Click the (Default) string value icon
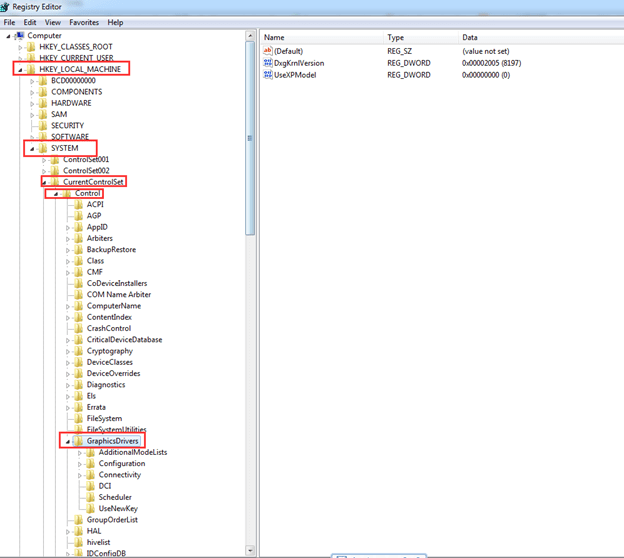Viewport: 624px width, 558px height. coord(267,50)
